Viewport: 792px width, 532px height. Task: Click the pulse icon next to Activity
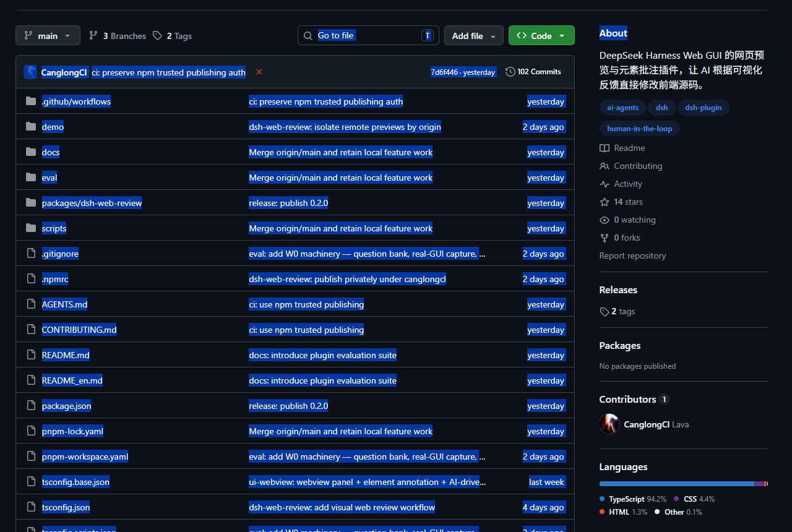click(605, 184)
